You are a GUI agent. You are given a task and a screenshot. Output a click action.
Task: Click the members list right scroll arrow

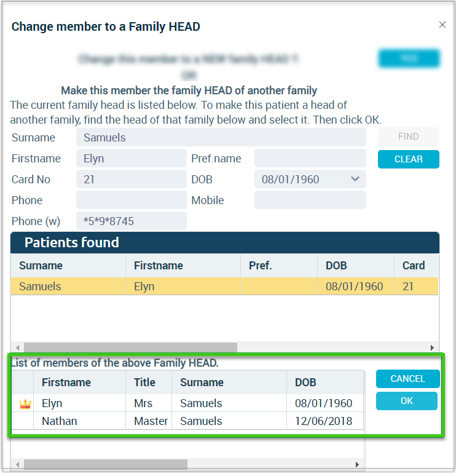click(357, 464)
